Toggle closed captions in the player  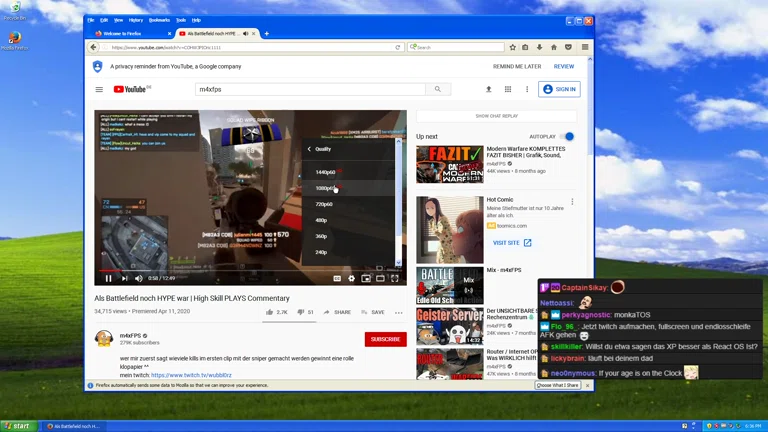point(337,278)
